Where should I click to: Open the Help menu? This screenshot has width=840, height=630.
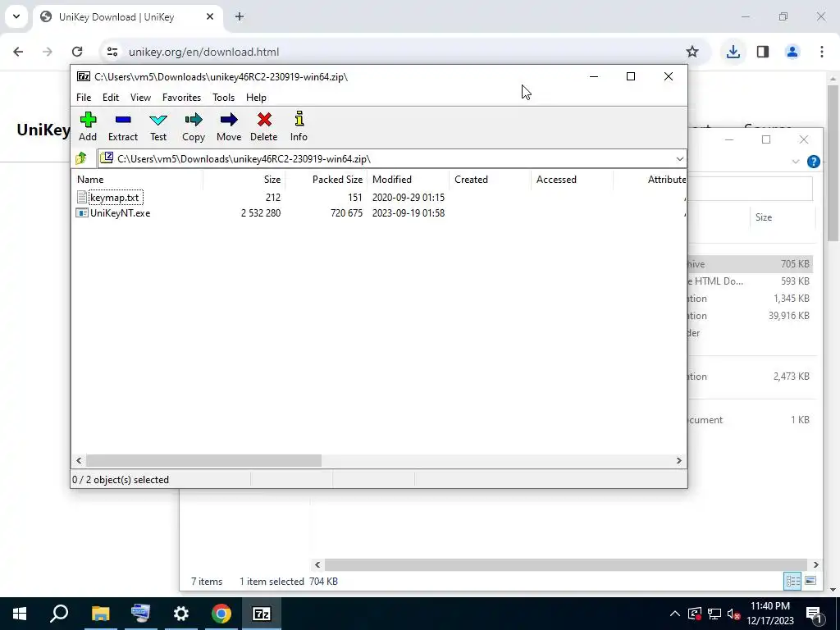[256, 98]
